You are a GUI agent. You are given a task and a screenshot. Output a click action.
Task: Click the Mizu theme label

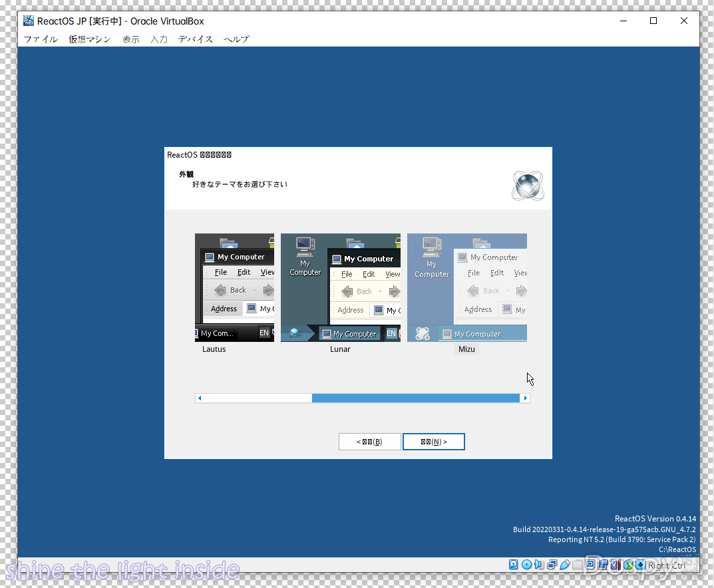[x=466, y=349]
